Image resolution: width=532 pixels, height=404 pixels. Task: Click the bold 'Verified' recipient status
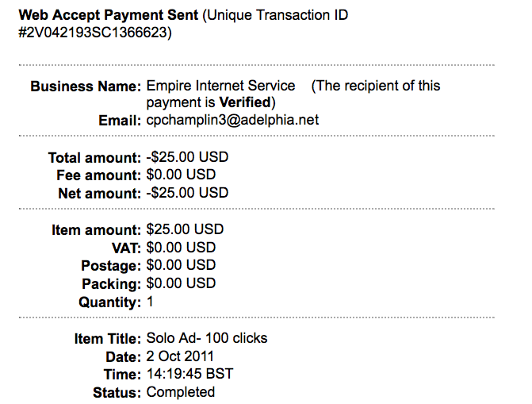point(246,102)
